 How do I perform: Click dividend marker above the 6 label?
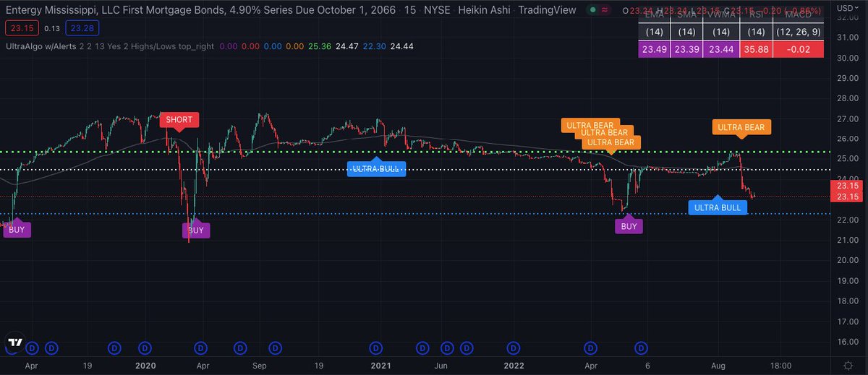pyautogui.click(x=641, y=348)
